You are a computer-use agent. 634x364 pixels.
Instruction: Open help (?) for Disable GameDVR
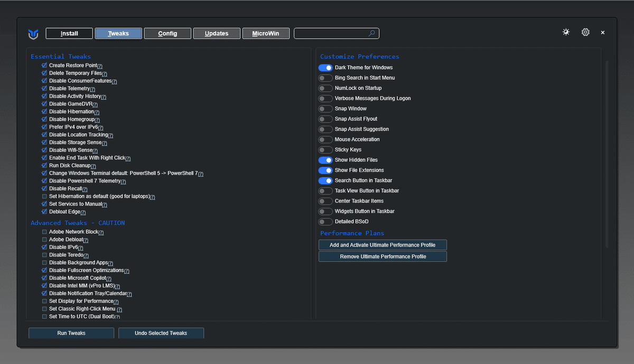(95, 105)
